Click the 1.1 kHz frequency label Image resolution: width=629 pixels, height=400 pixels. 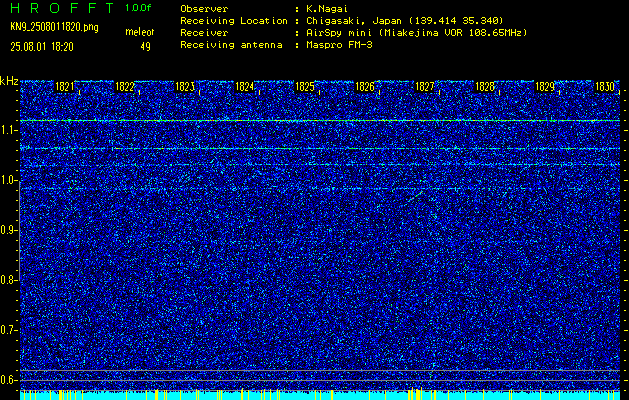coord(9,130)
